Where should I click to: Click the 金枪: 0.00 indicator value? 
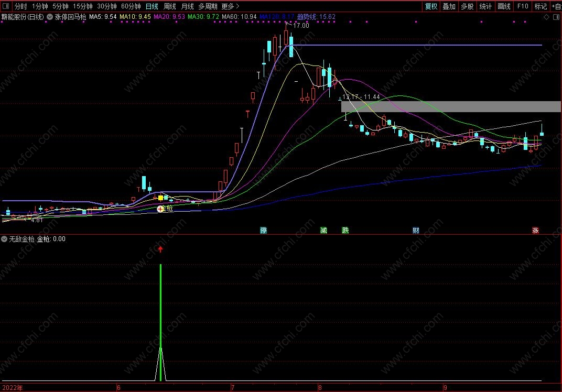[x=51, y=239]
